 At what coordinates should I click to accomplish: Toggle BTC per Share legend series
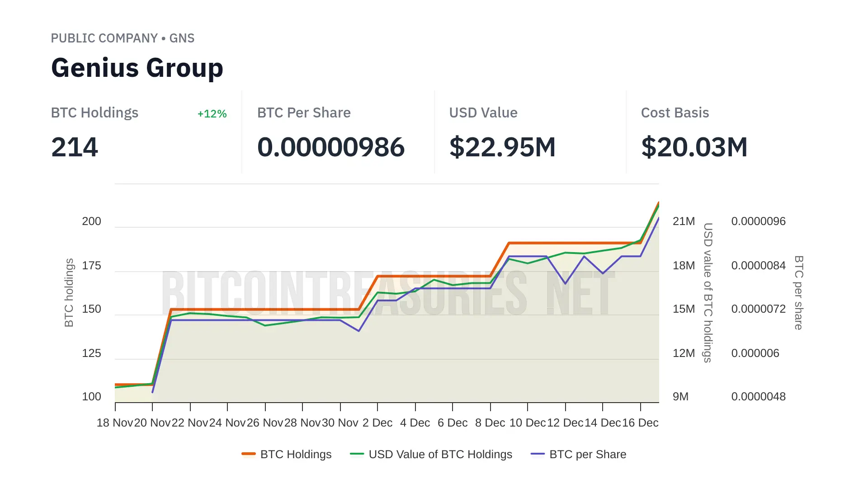point(587,454)
